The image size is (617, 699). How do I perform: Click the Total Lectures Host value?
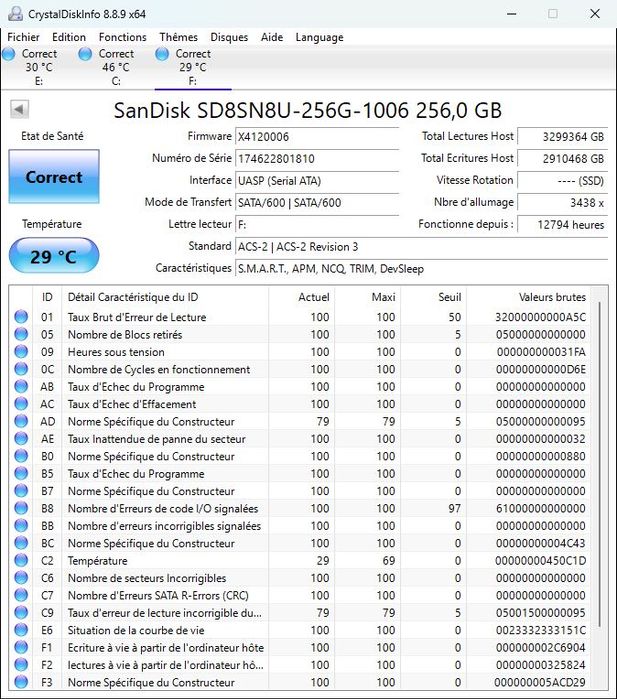(562, 136)
